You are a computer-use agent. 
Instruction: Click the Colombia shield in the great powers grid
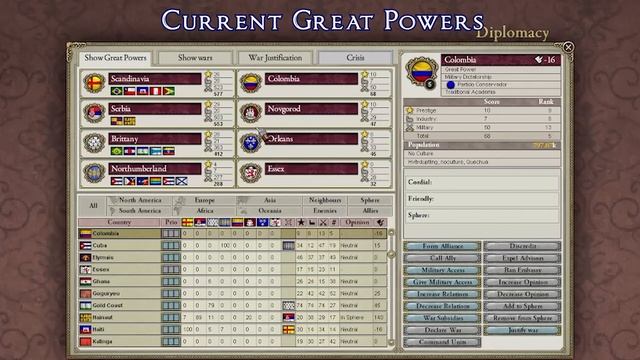click(x=251, y=83)
